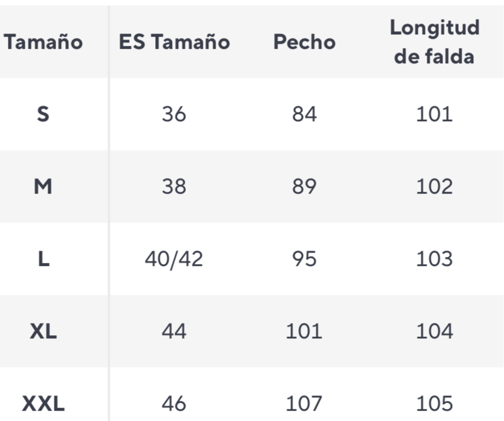Pick the L size row label
The image size is (504, 421).
pos(43,259)
